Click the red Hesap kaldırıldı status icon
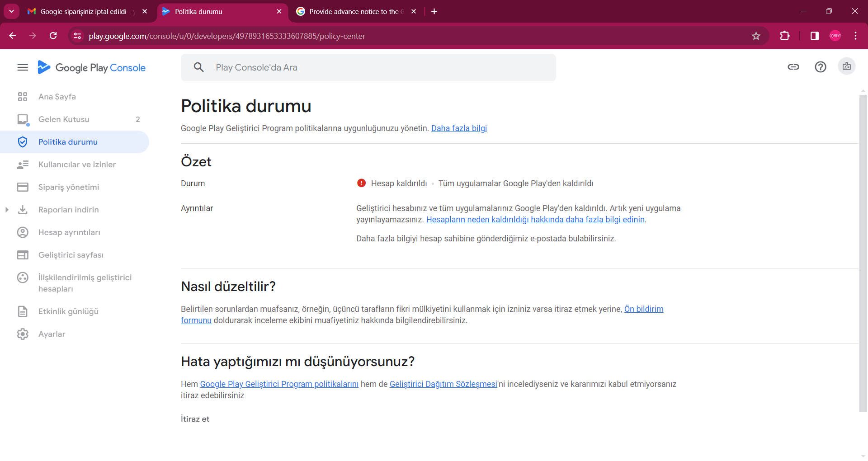This screenshot has height=461, width=868. coord(361,183)
